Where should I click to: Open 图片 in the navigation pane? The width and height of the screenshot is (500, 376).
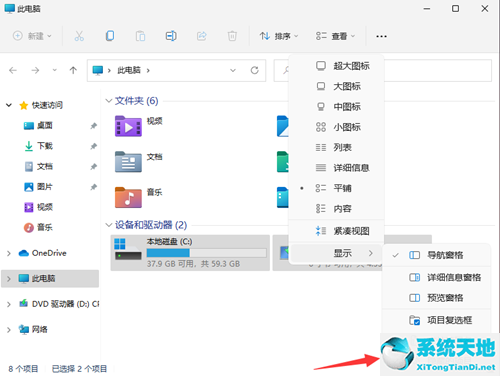(45, 187)
